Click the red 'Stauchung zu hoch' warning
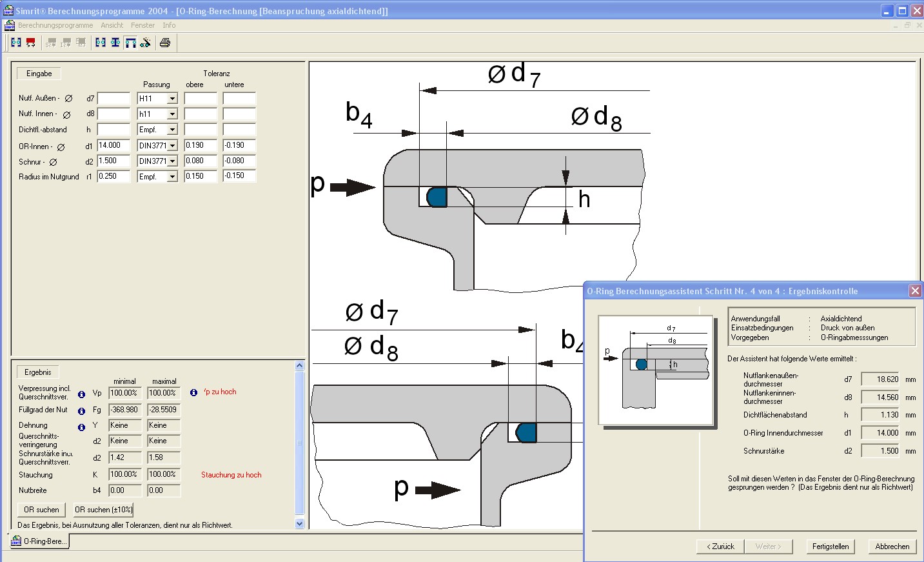Screen dimensions: 924x562 coord(231,475)
